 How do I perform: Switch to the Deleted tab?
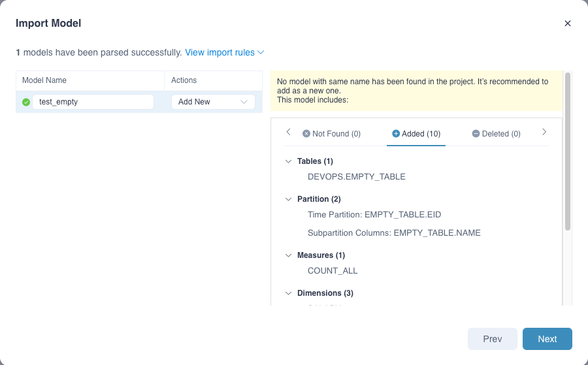click(496, 134)
